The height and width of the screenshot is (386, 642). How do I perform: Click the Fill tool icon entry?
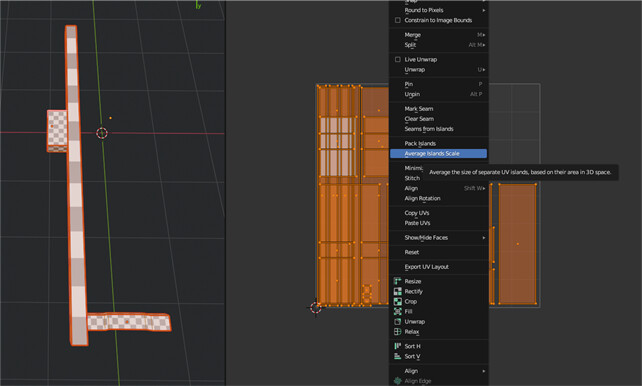point(439,312)
